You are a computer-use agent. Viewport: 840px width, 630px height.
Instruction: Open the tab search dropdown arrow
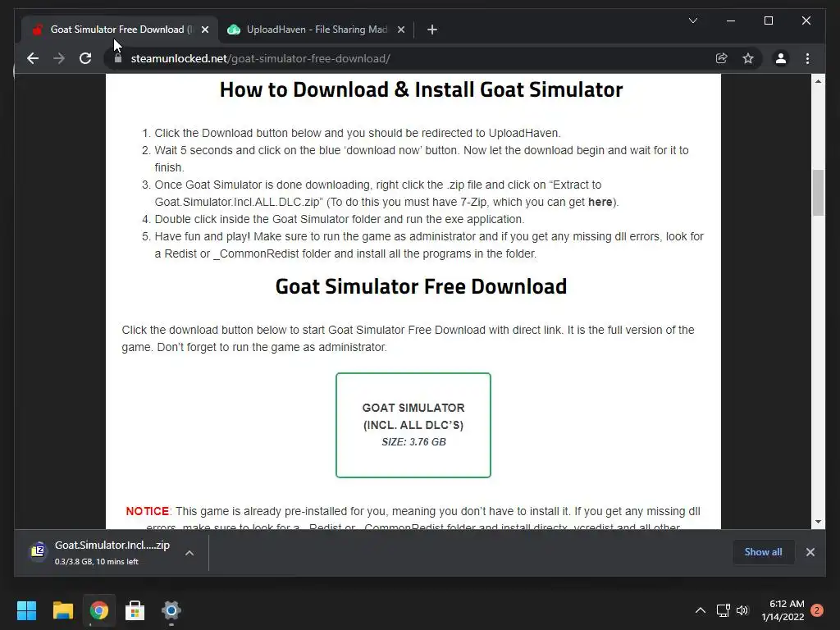coord(692,21)
